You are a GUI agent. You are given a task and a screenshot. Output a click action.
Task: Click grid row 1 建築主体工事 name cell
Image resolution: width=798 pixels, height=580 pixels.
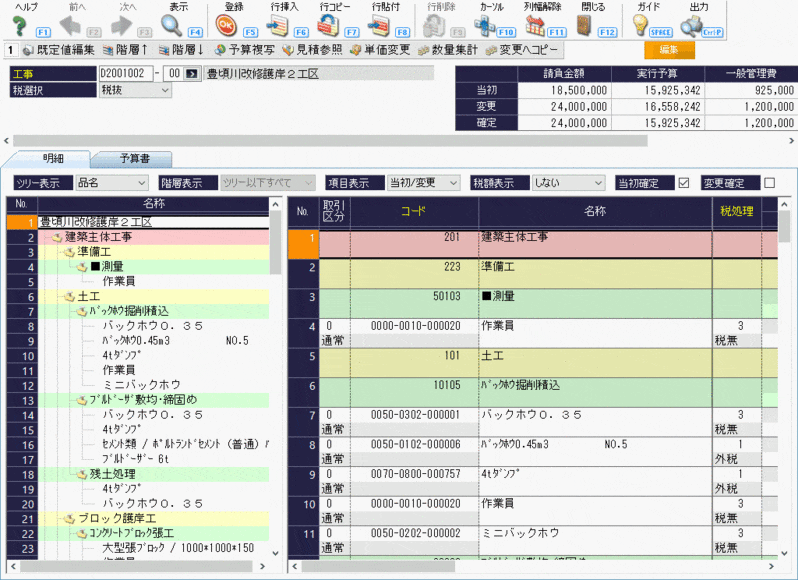595,244
